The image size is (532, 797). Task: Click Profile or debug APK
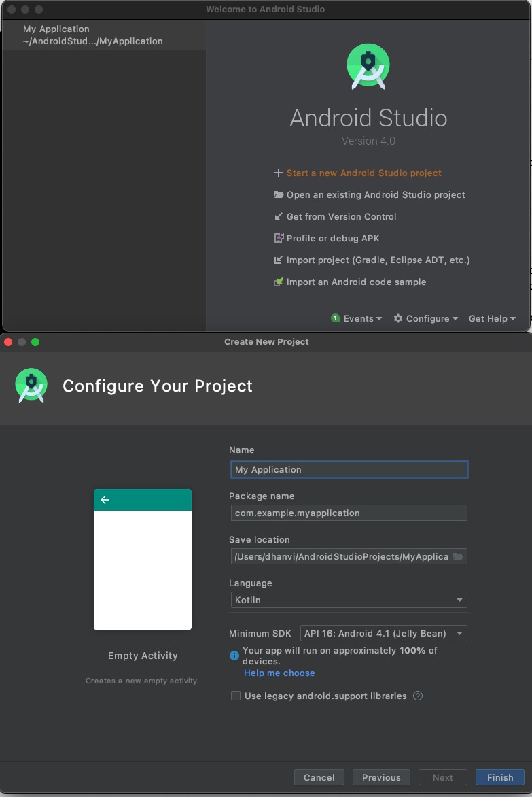coord(334,238)
